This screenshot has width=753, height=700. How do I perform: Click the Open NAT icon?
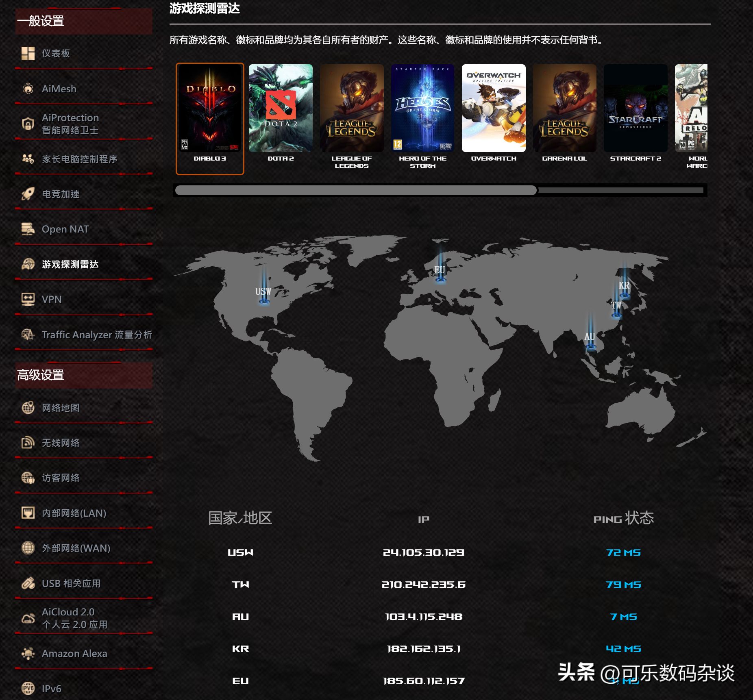click(x=28, y=229)
